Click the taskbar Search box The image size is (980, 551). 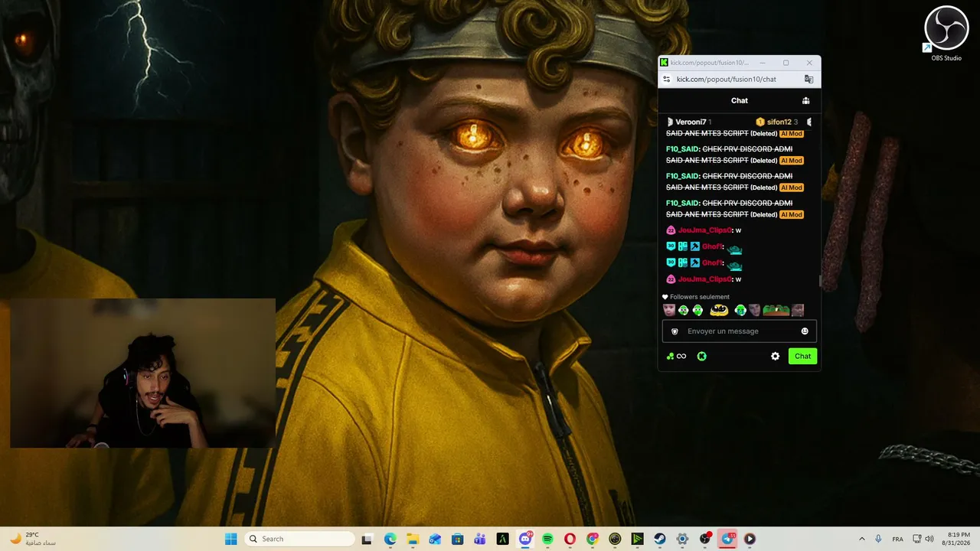[300, 539]
